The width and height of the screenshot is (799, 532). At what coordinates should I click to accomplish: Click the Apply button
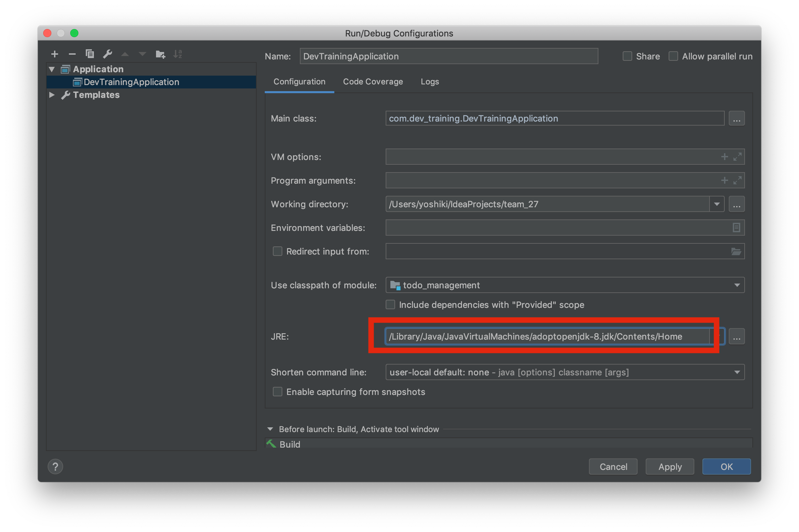669,467
